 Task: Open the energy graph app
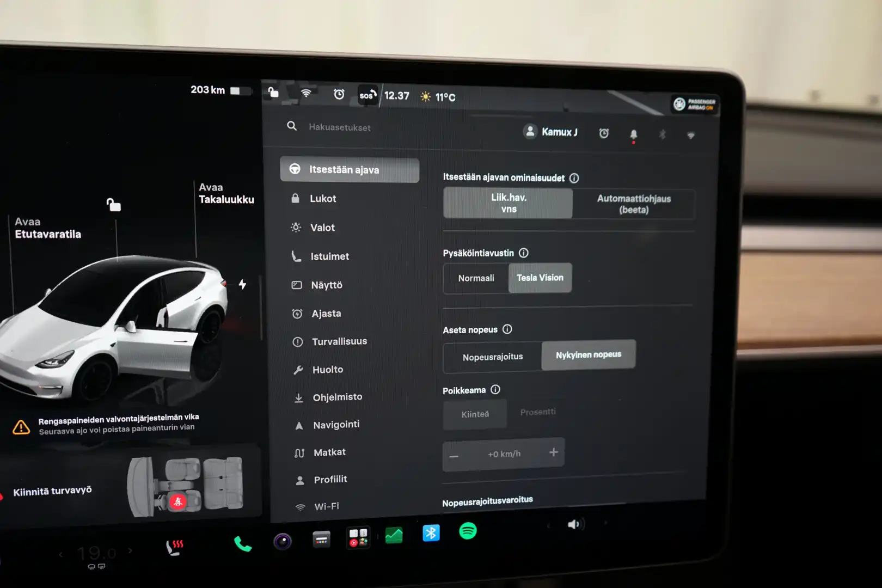394,535
